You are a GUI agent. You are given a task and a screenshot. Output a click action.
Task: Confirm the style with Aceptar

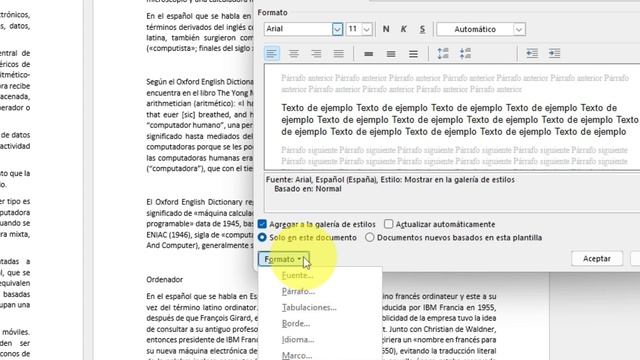point(597,258)
